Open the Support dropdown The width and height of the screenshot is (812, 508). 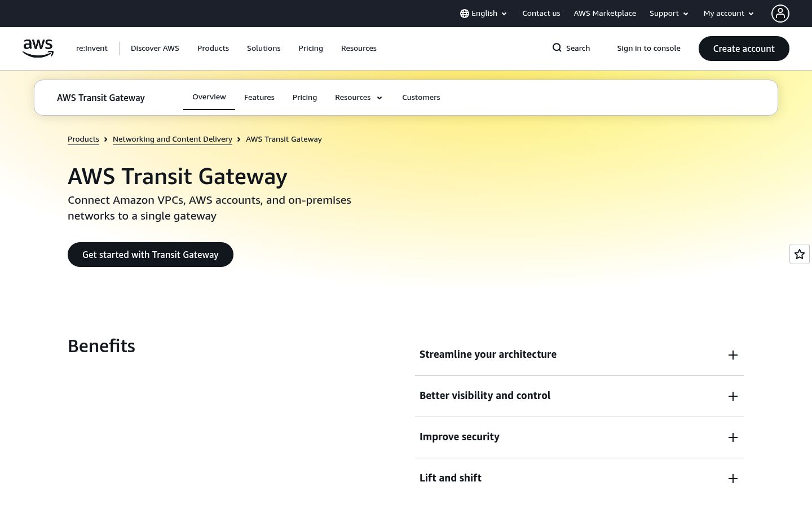point(669,14)
